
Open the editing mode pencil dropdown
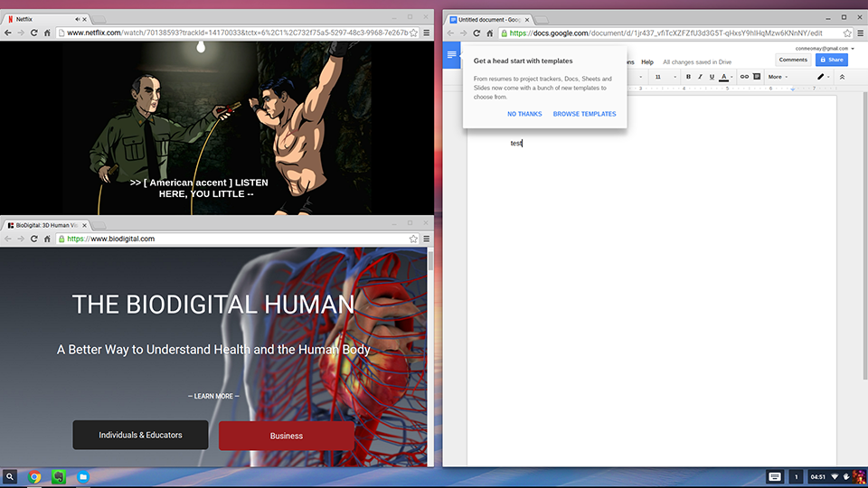point(823,77)
